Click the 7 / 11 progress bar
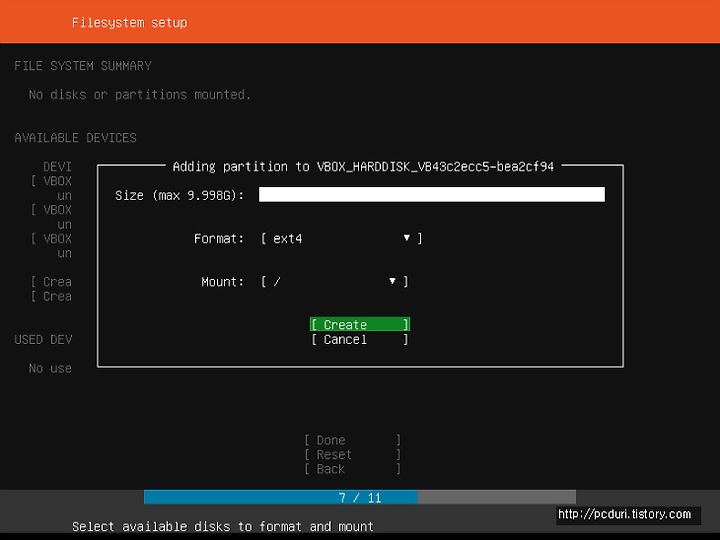Viewport: 720px width, 540px height. coord(360,497)
